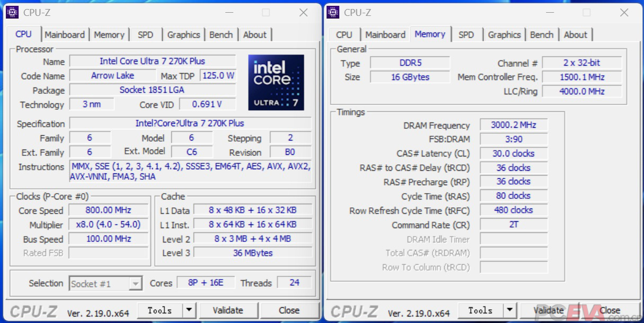
Task: Click the memory Type value DDR5
Action: click(x=410, y=63)
